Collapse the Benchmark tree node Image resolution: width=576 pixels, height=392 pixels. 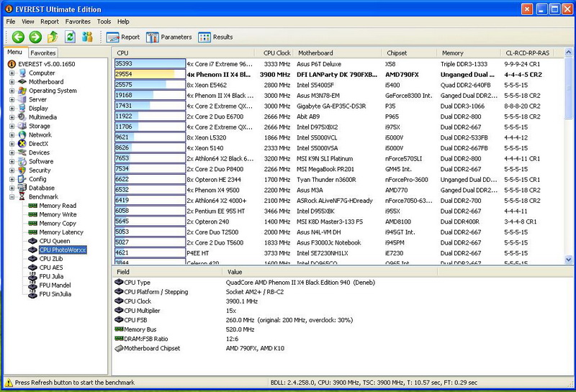[12, 197]
